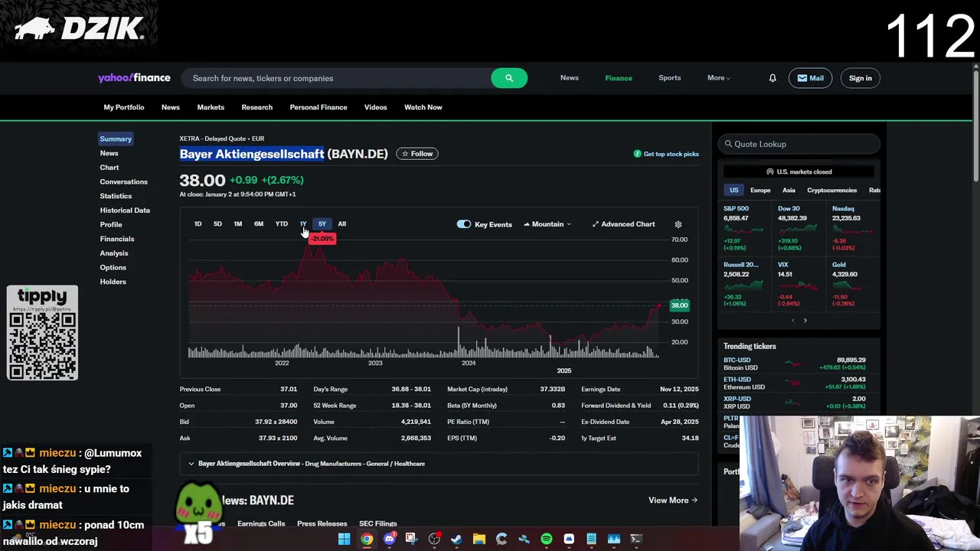Follow Bayer stock with star button

417,154
